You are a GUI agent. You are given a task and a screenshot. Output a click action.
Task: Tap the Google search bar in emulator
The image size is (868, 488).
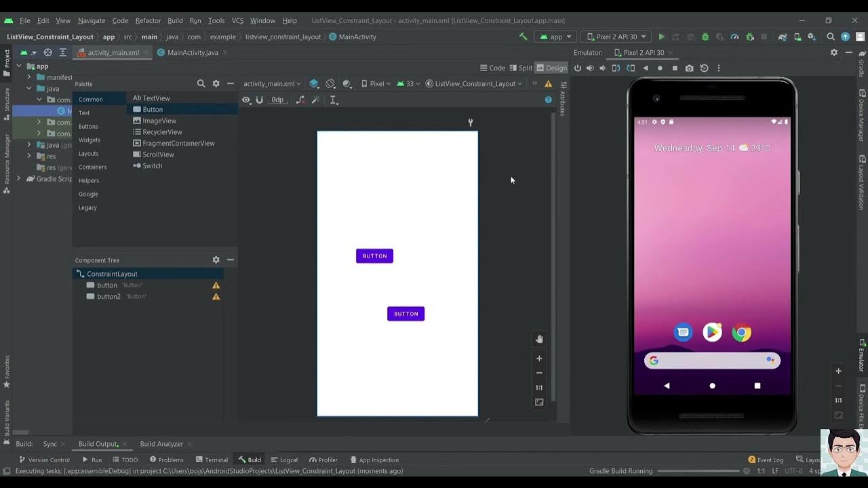[x=712, y=361]
